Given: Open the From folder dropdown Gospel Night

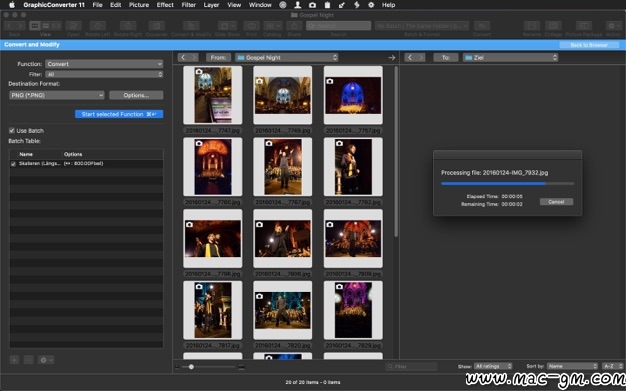Looking at the screenshot, I should click(286, 58).
